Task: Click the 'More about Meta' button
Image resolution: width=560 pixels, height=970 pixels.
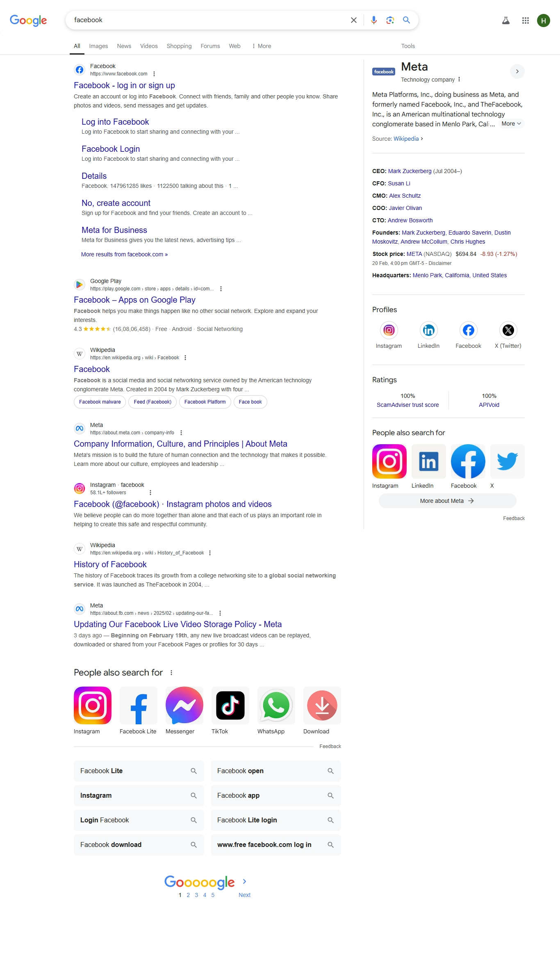Action: pyautogui.click(x=447, y=501)
